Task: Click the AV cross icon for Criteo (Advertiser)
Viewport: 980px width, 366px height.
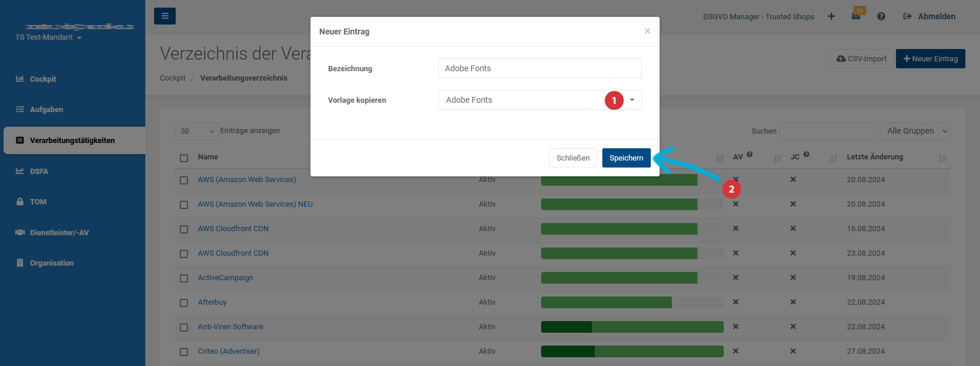Action: (x=736, y=351)
